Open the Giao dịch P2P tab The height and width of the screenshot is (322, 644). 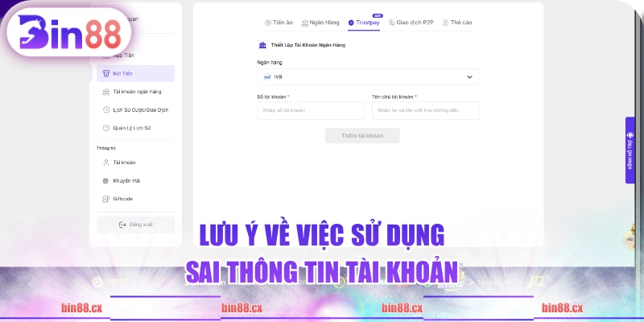click(411, 23)
